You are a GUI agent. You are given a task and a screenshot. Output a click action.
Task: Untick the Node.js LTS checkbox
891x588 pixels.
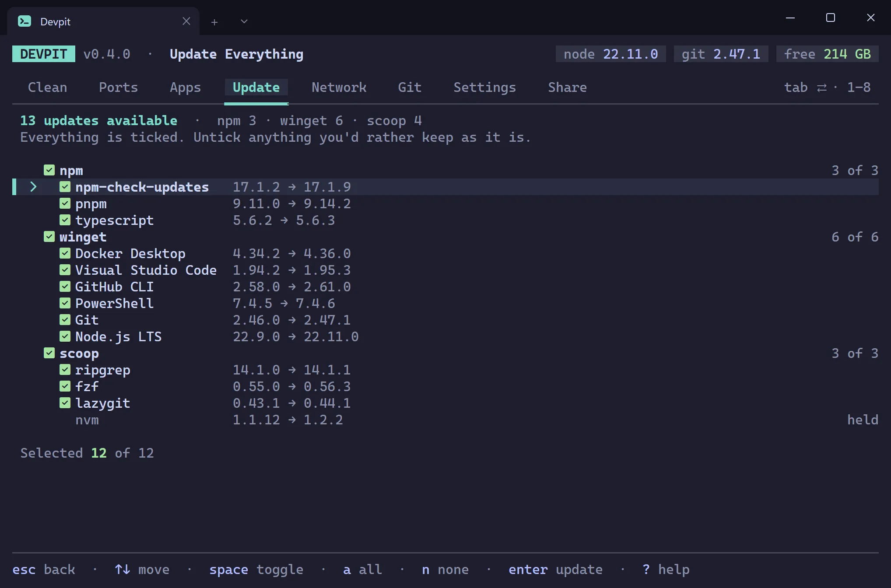(x=65, y=336)
